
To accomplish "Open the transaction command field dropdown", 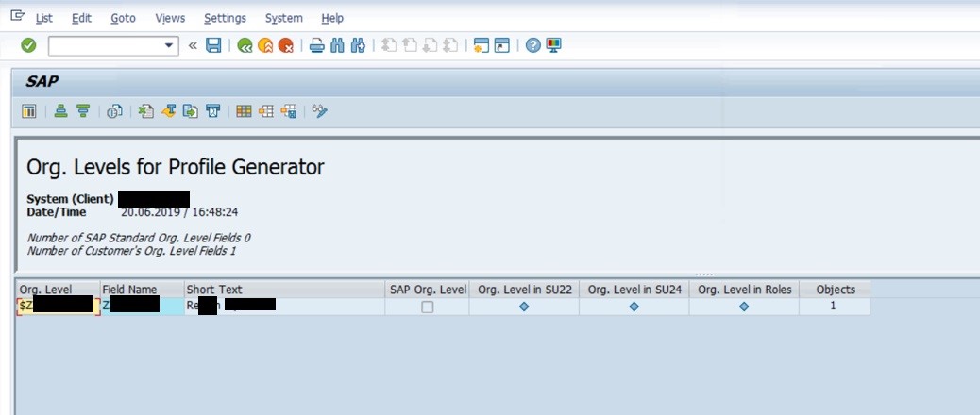I will pos(170,45).
